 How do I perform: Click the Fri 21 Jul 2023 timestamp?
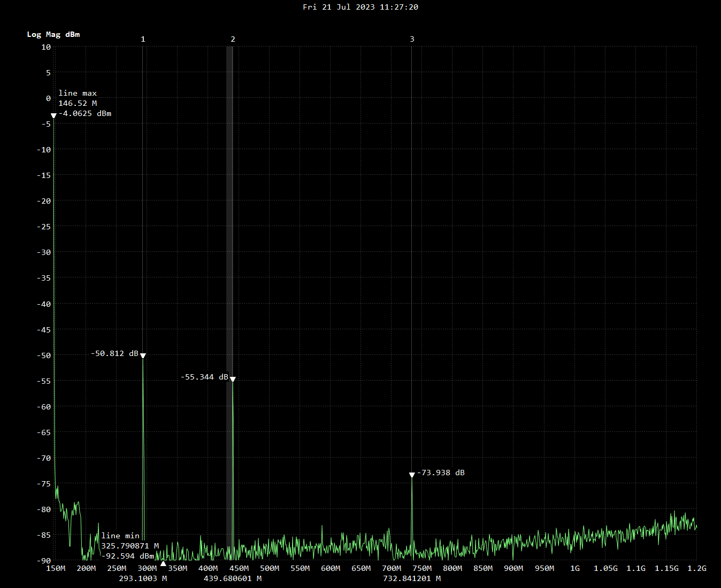tap(360, 7)
